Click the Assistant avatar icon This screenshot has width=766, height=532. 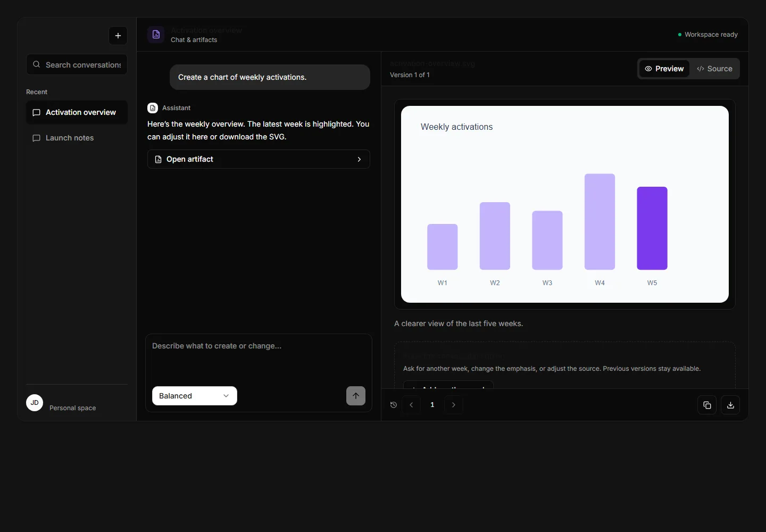(x=153, y=108)
